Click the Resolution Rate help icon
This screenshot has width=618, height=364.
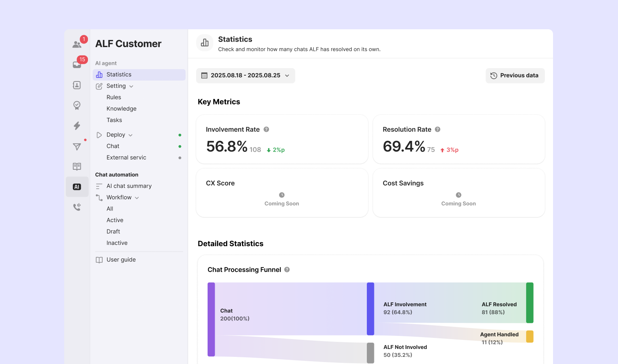(x=437, y=129)
